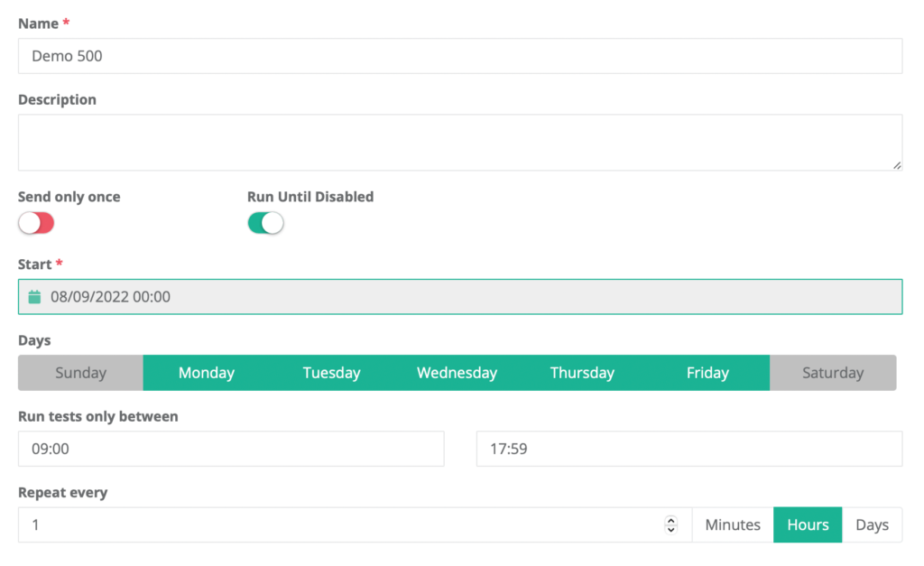Click the Thursday day button
The image size is (924, 566).
point(582,372)
